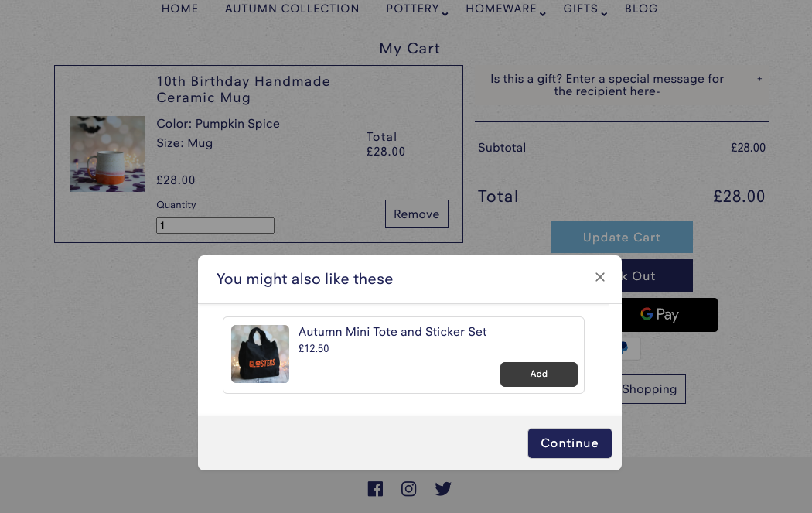Expand the Pottery navigation dropdown

coord(411,9)
